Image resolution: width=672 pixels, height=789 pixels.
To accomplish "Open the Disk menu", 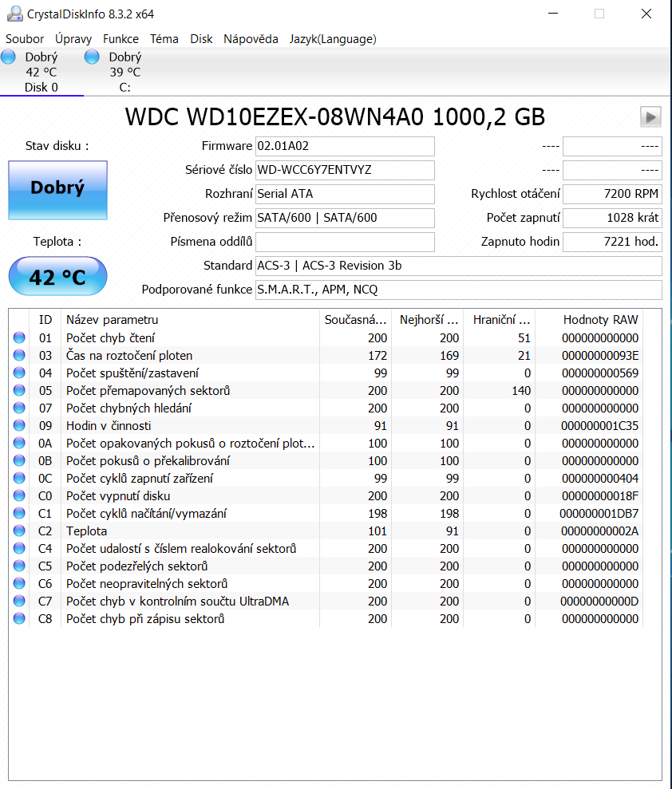I will (201, 39).
